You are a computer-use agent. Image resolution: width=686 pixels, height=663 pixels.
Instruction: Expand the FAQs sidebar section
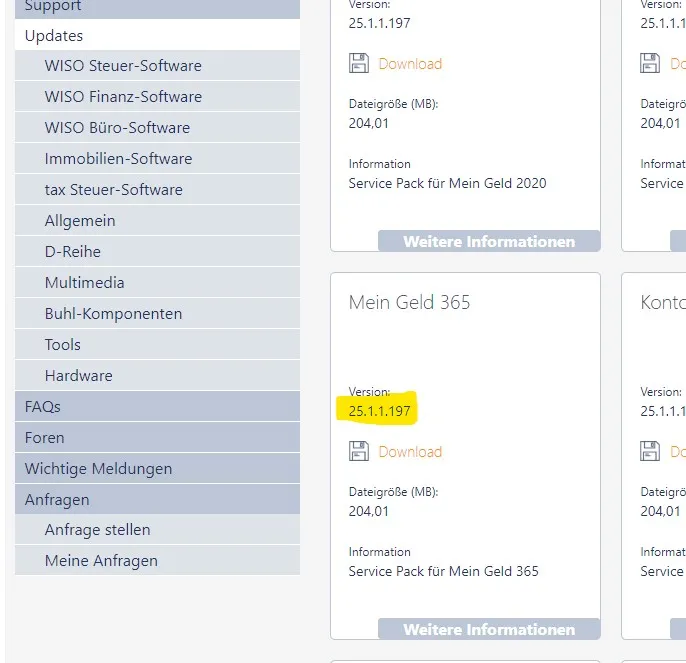pyautogui.click(x=43, y=407)
